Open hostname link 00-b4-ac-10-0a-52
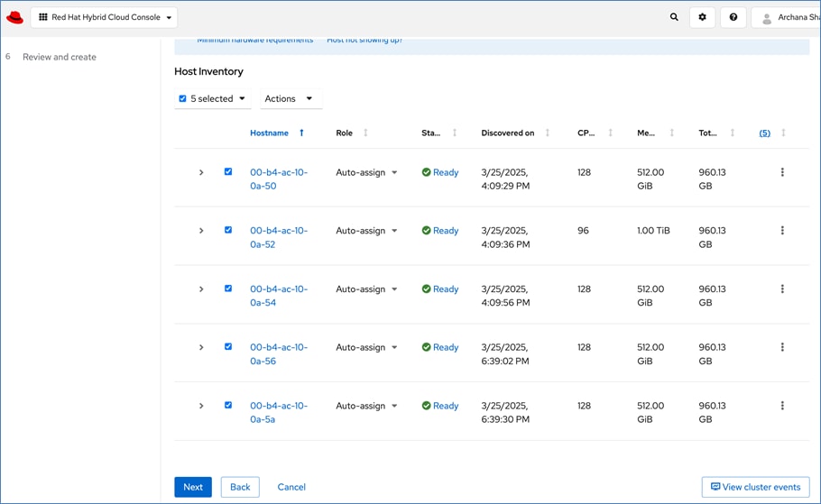This screenshot has width=821, height=504. coord(279,237)
